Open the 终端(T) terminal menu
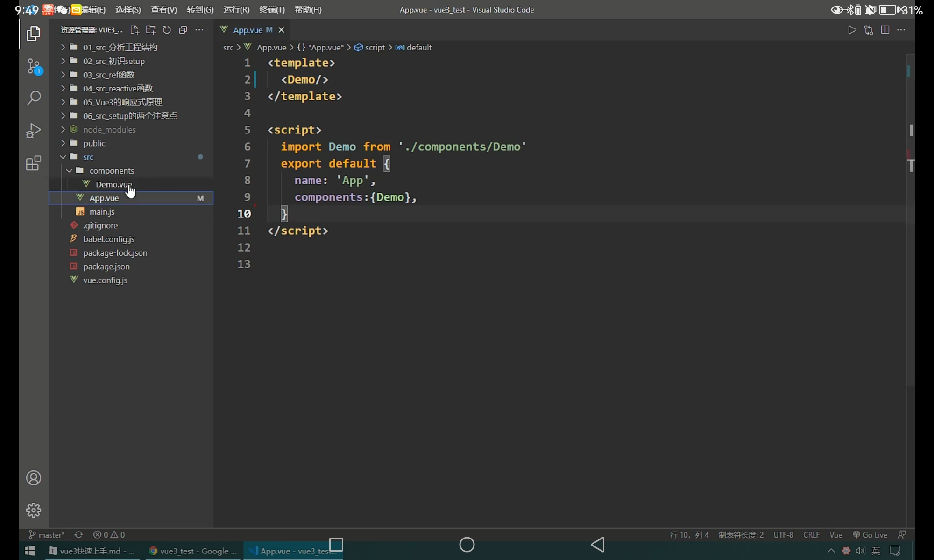 (x=272, y=10)
